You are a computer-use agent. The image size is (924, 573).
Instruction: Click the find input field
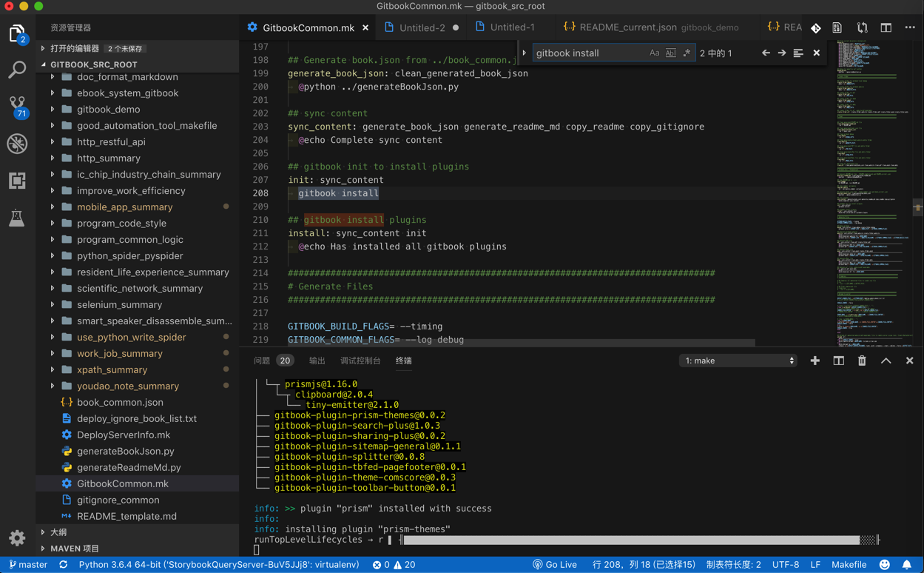click(x=588, y=53)
